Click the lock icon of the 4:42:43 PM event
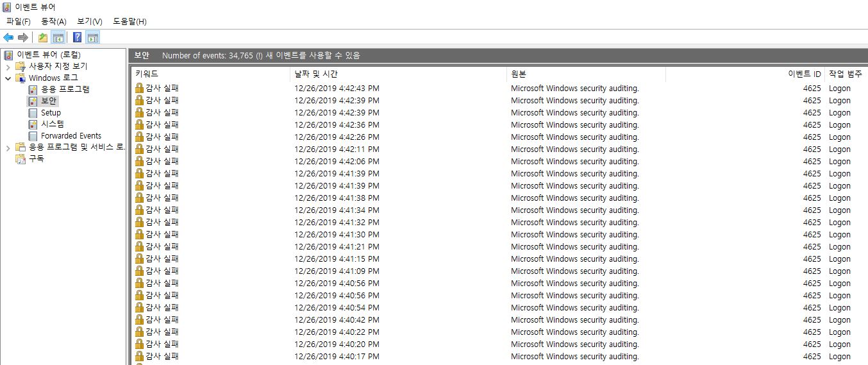The width and height of the screenshot is (868, 365). tap(139, 88)
